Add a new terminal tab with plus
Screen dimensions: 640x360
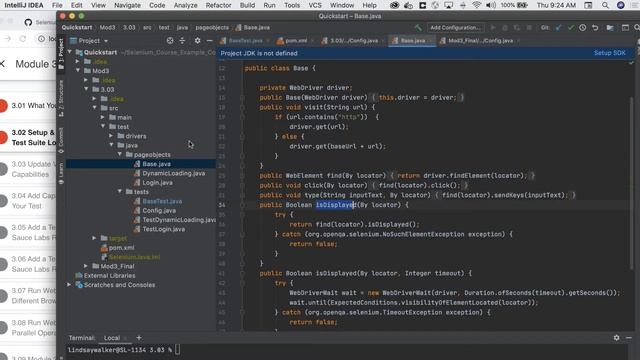(x=139, y=338)
